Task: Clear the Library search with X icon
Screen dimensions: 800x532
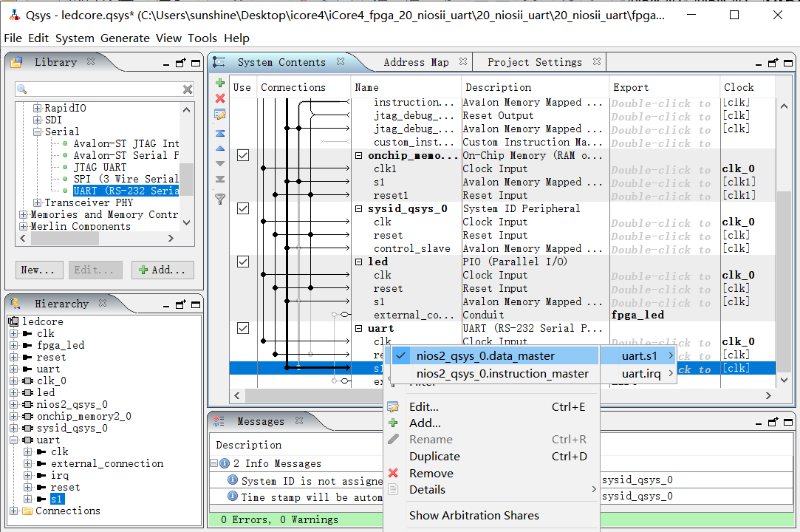Action: [x=188, y=89]
